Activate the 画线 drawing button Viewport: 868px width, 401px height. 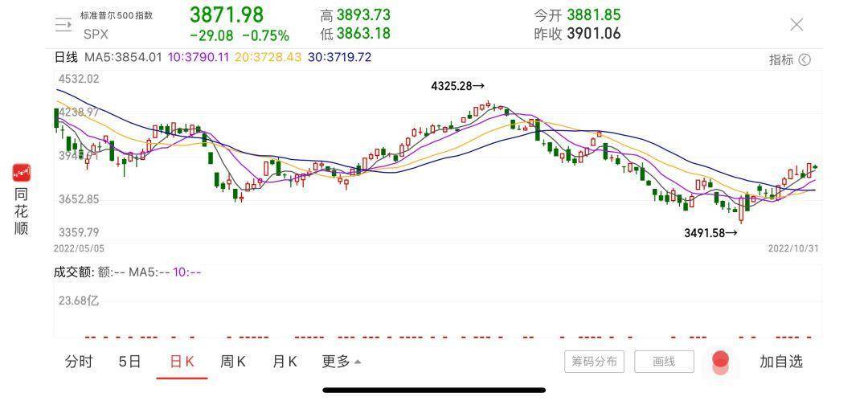point(664,362)
